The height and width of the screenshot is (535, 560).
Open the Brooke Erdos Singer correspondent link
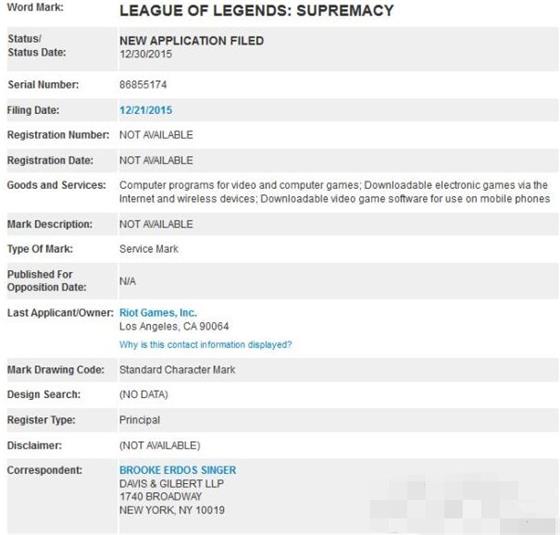(178, 470)
